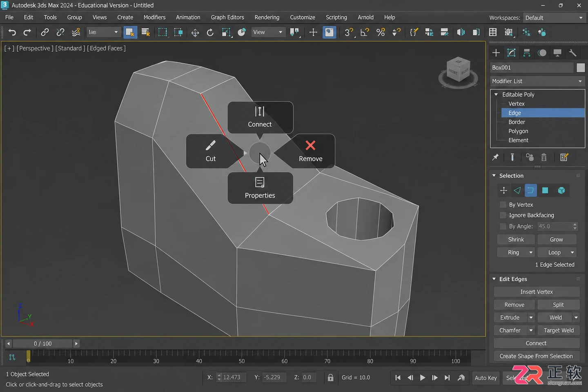Click the Box001 object color swatch
The width and height of the screenshot is (588, 392).
(581, 68)
